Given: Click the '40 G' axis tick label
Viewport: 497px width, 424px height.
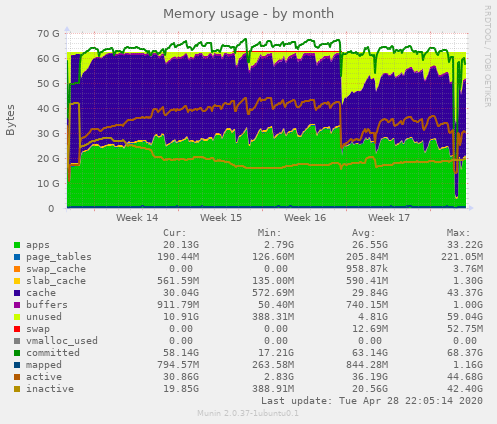Looking at the screenshot, I should coord(48,109).
